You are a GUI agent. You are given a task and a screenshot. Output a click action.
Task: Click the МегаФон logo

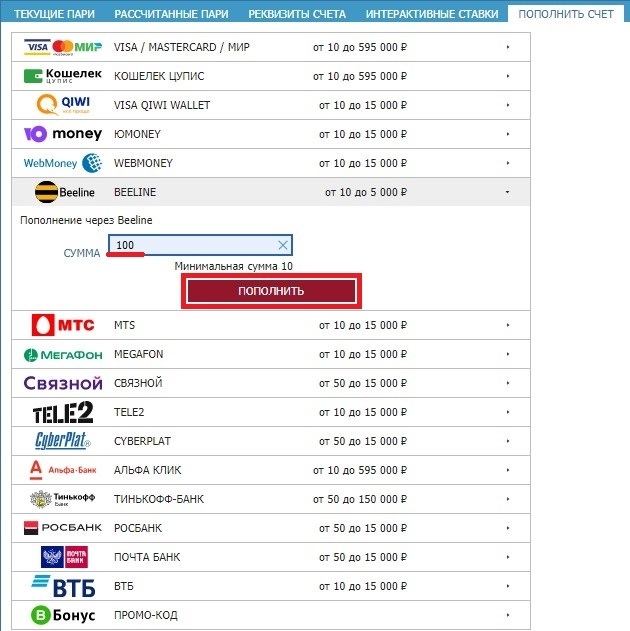click(x=63, y=355)
